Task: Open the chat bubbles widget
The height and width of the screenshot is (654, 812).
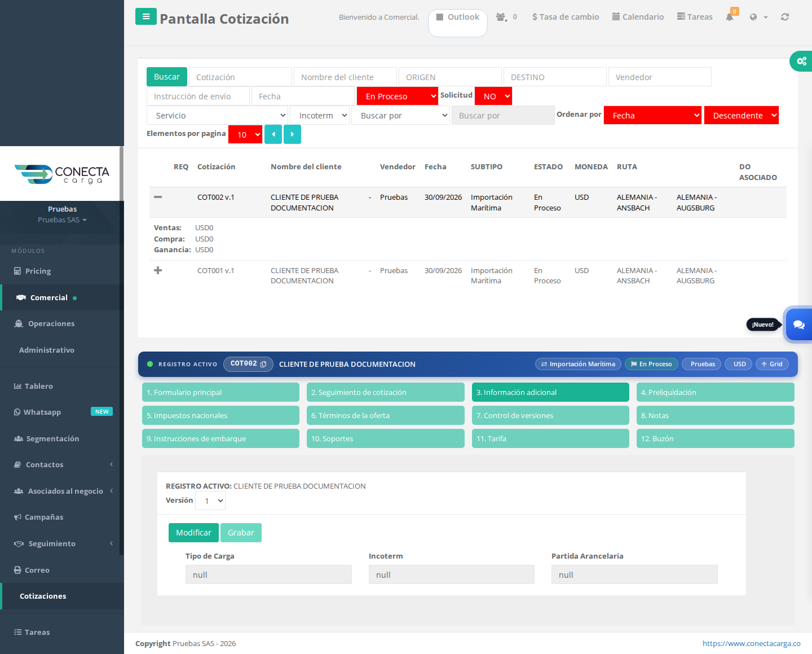Action: (798, 324)
